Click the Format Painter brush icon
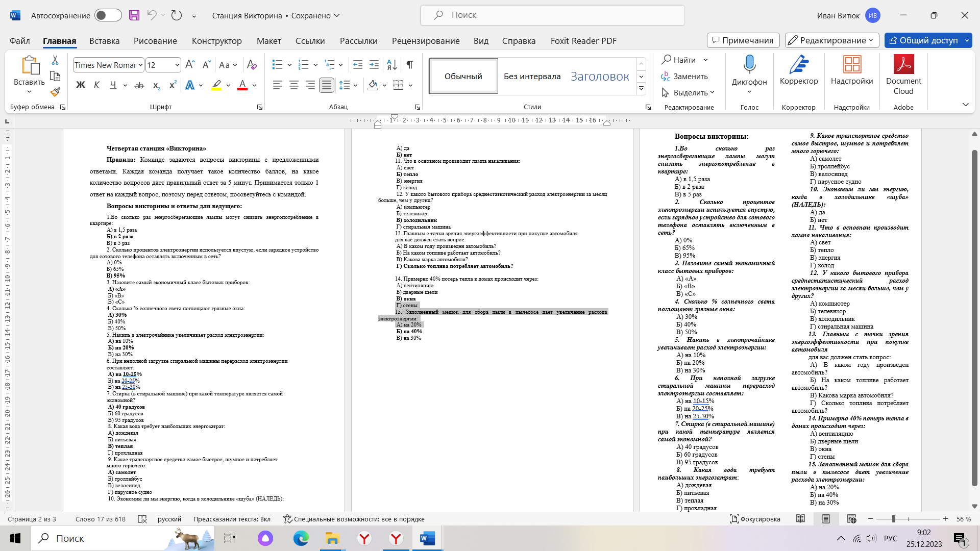The image size is (980, 551). (55, 92)
